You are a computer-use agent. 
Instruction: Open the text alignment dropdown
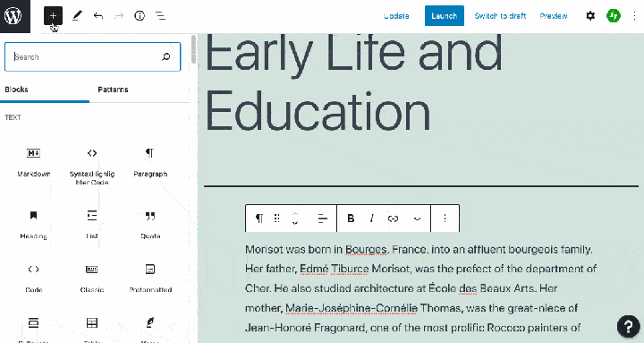323,219
